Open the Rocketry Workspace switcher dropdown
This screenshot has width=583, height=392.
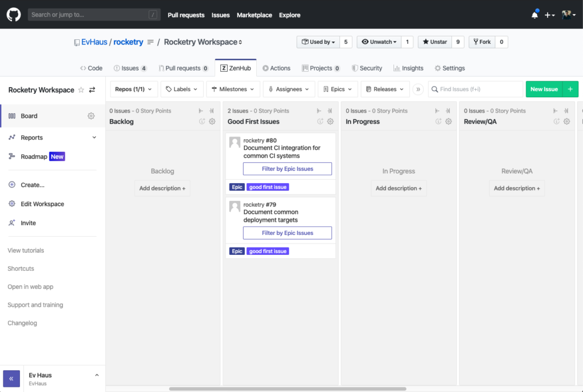[203, 42]
